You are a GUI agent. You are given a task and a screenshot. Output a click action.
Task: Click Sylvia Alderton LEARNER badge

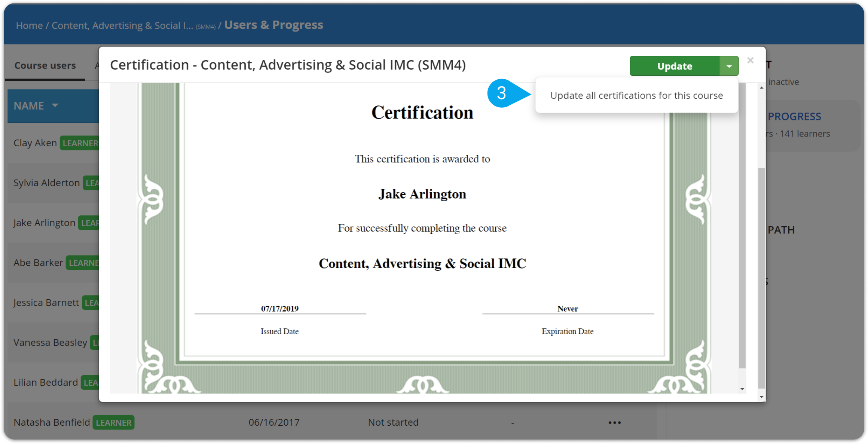click(92, 183)
